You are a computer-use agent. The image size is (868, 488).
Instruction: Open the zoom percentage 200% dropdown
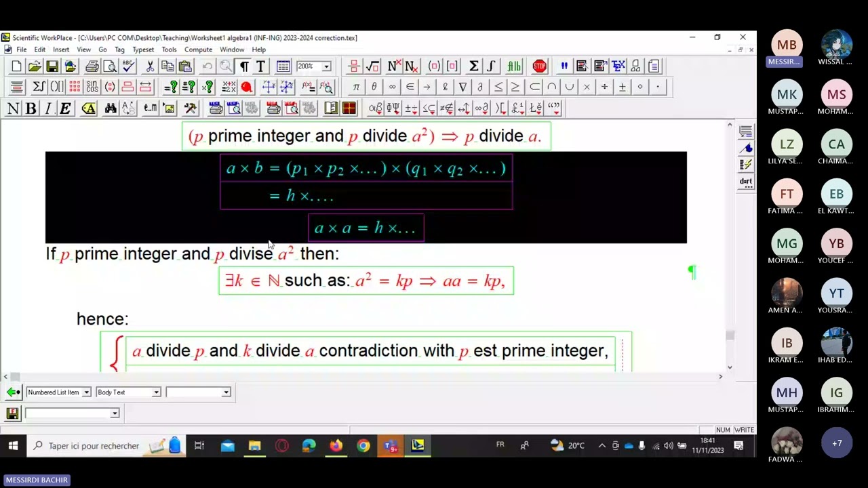pyautogui.click(x=325, y=66)
